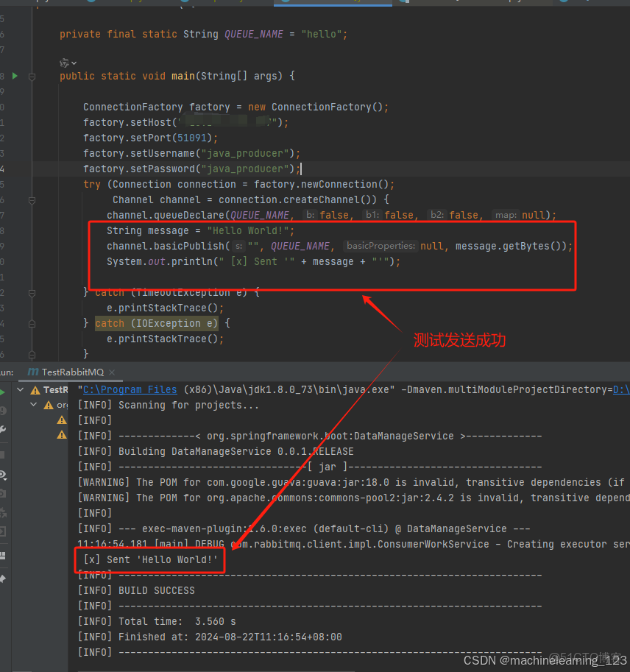The width and height of the screenshot is (630, 672).
Task: Click the "Total time: 3.560 s" line
Action: click(x=157, y=621)
